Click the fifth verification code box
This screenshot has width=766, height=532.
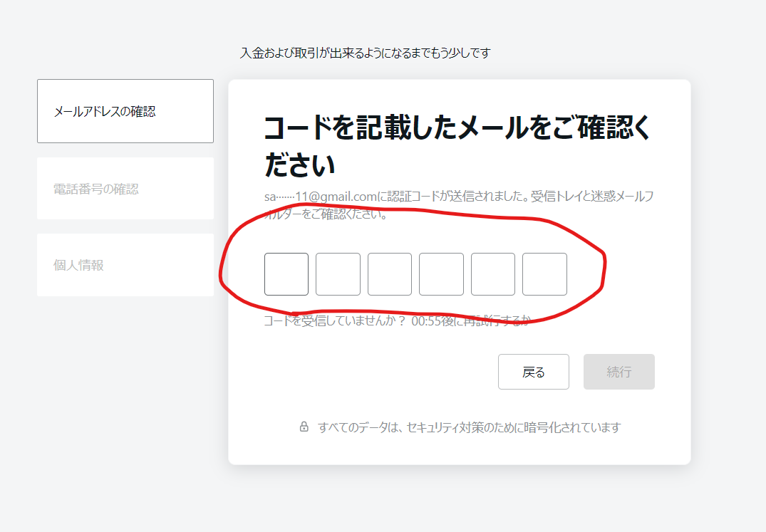(492, 273)
